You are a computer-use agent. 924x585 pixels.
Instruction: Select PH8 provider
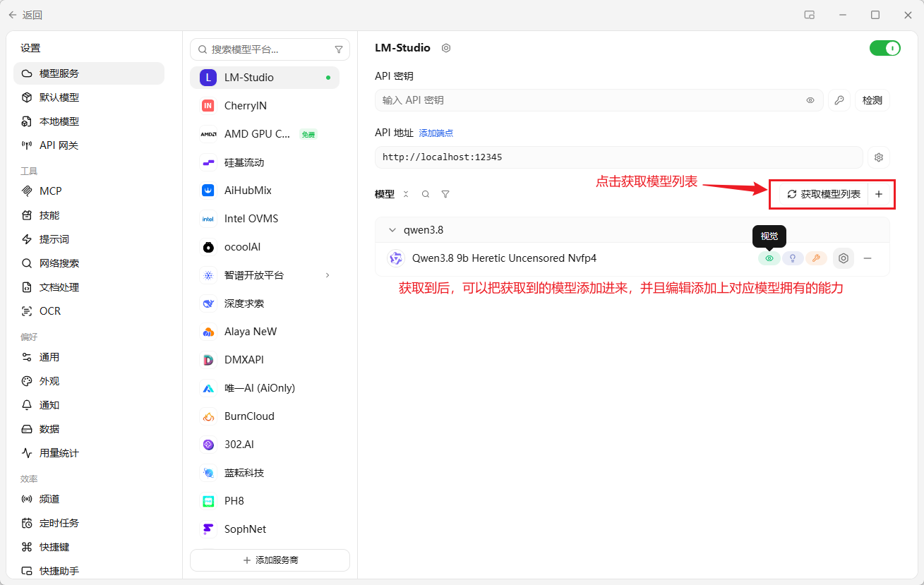[x=265, y=501]
